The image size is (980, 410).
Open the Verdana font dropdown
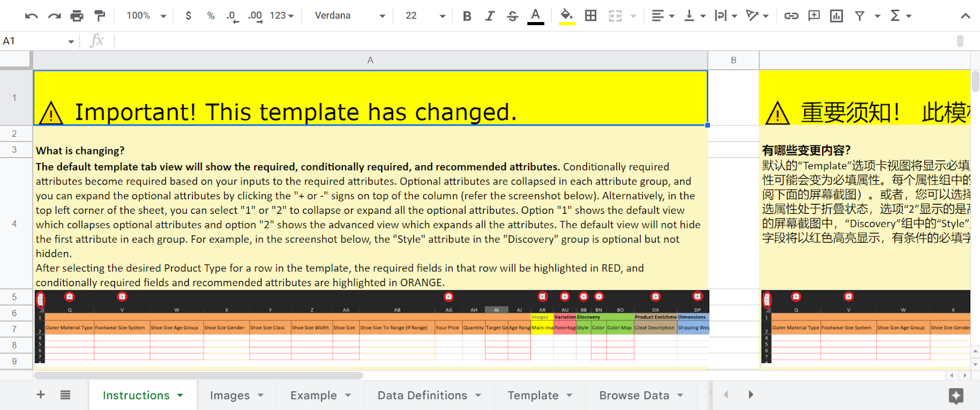[350, 16]
